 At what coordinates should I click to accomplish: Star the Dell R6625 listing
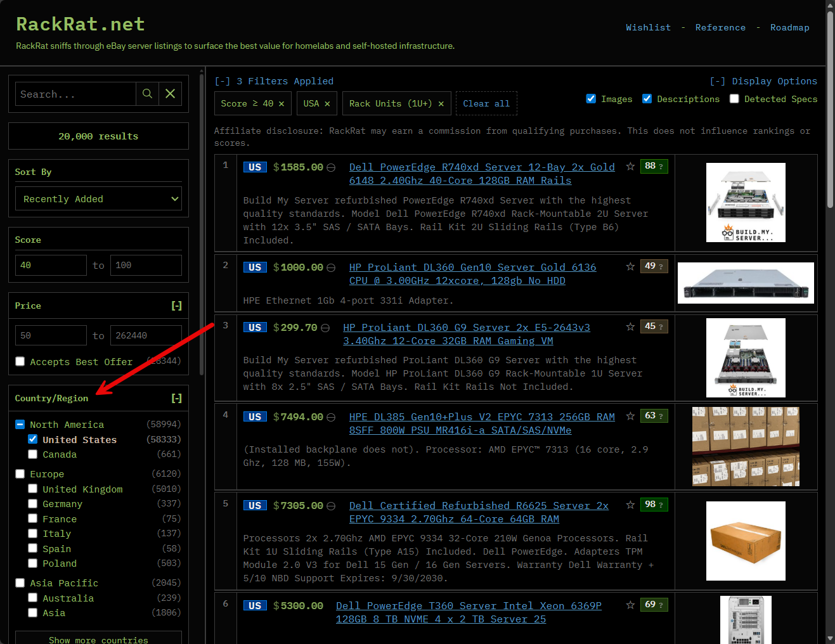630,505
